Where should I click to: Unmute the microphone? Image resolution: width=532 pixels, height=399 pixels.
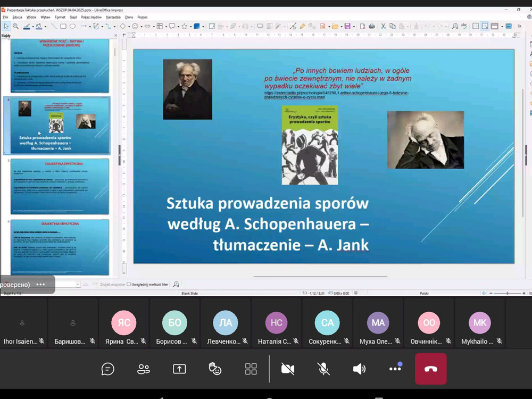click(x=323, y=369)
